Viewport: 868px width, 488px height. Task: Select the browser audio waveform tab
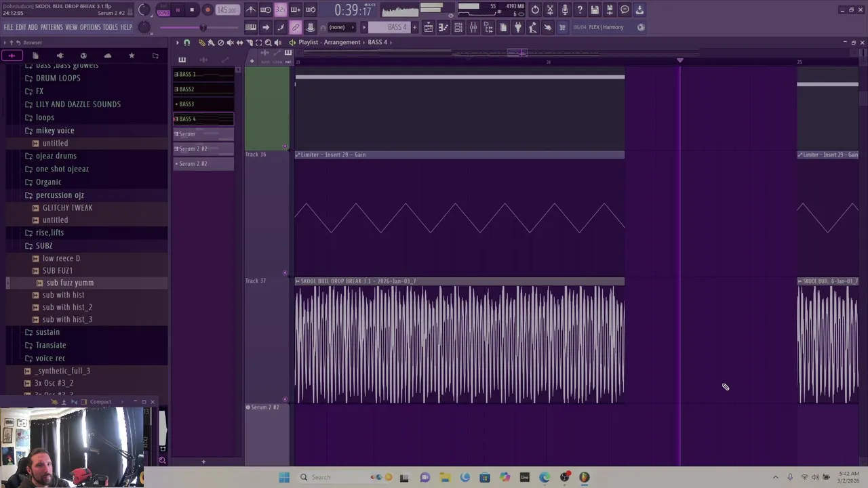pos(12,56)
